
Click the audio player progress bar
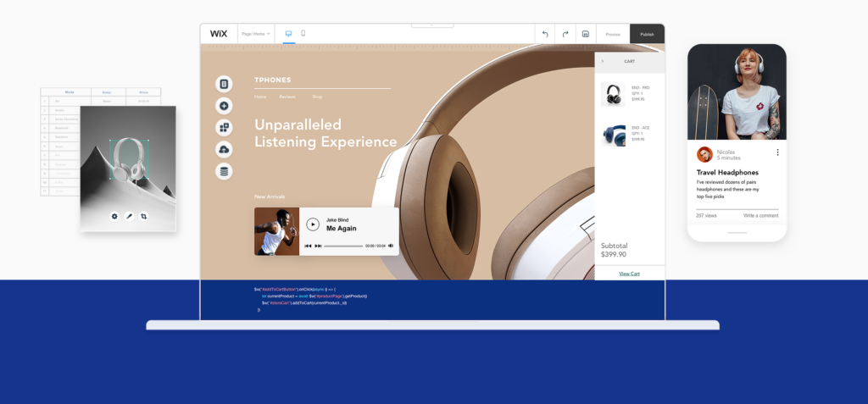343,246
